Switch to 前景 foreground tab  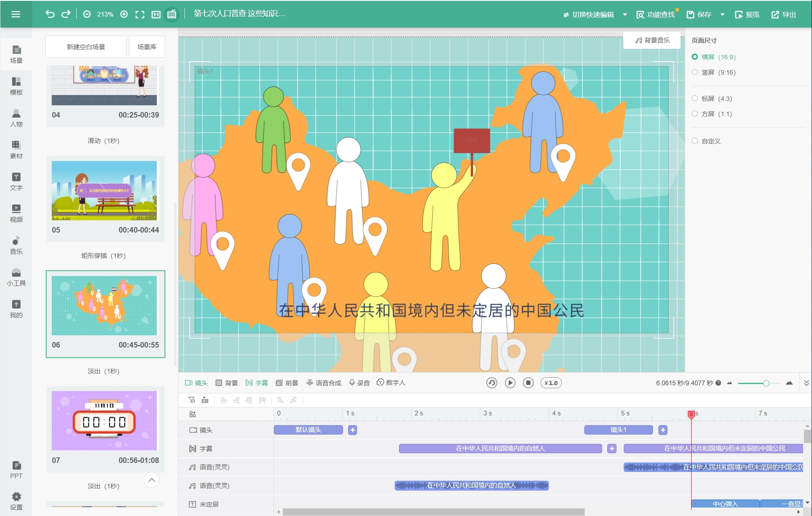pyautogui.click(x=287, y=383)
